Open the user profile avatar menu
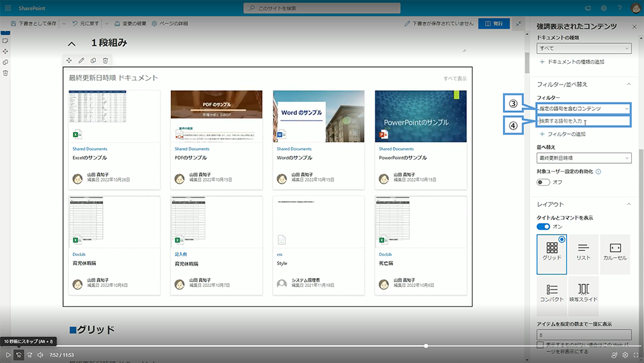Viewport: 644px width, 363px height. pos(636,8)
